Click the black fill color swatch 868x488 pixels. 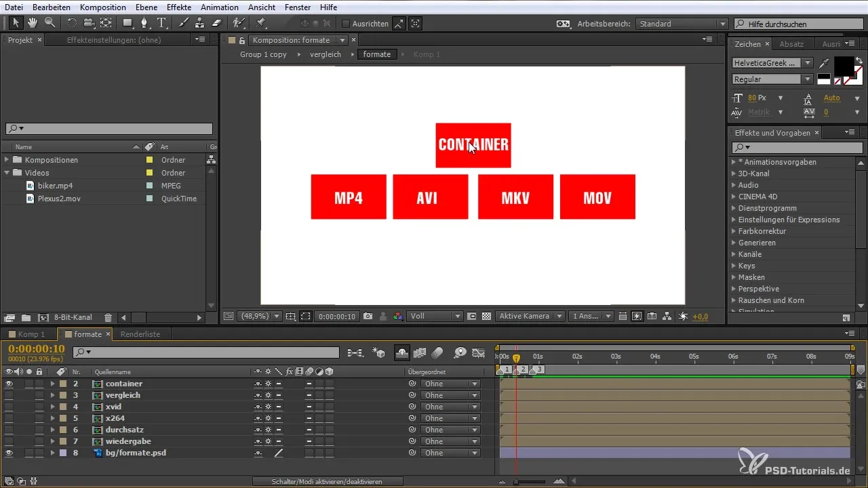click(x=844, y=66)
